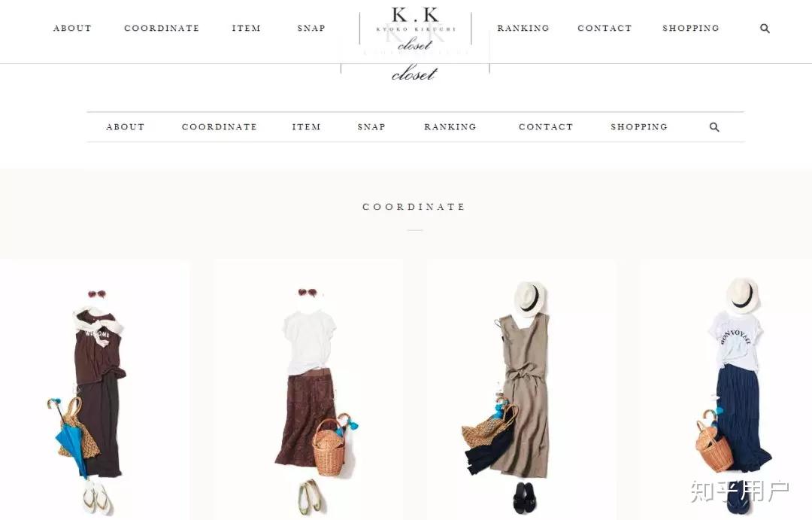Viewport: 812px width, 520px height.
Task: Go to SNAP in the top sticky header
Action: [x=311, y=28]
